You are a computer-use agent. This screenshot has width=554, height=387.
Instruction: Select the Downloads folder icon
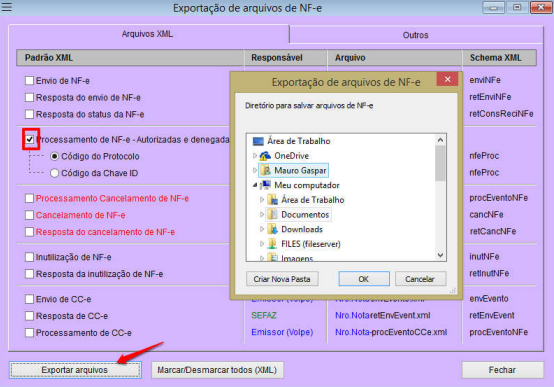pos(272,229)
